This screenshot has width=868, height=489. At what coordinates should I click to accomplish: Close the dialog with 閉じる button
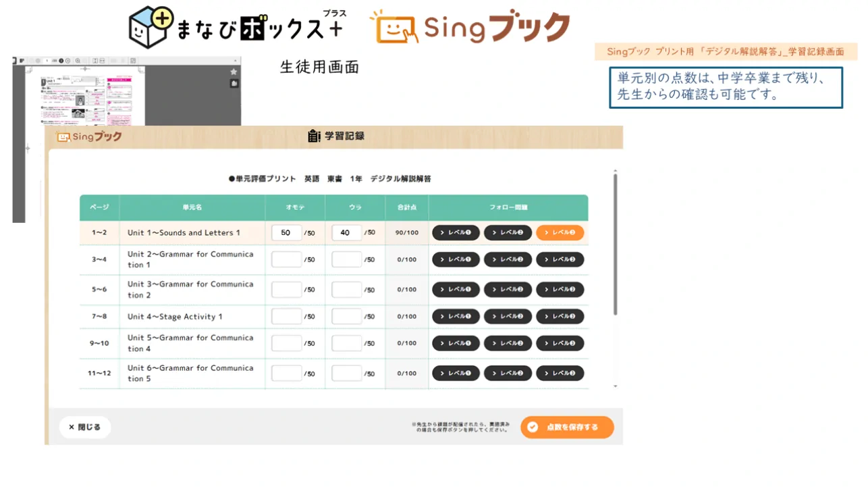[85, 427]
